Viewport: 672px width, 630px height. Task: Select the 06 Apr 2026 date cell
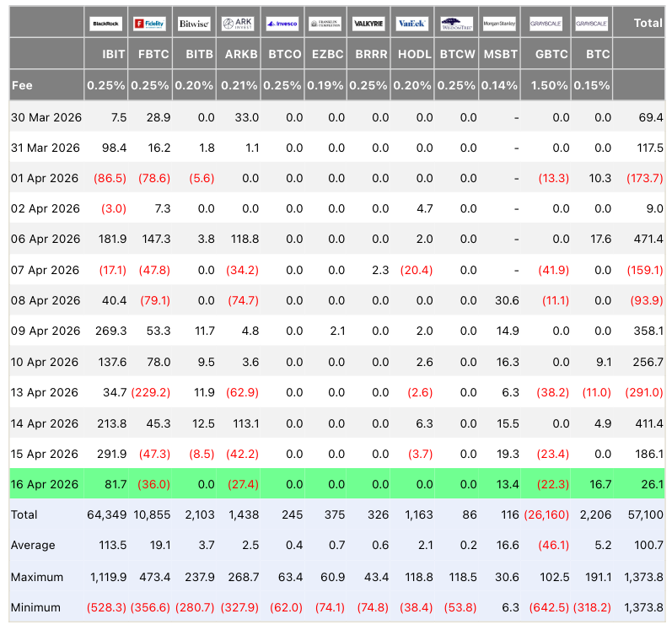tap(45, 239)
